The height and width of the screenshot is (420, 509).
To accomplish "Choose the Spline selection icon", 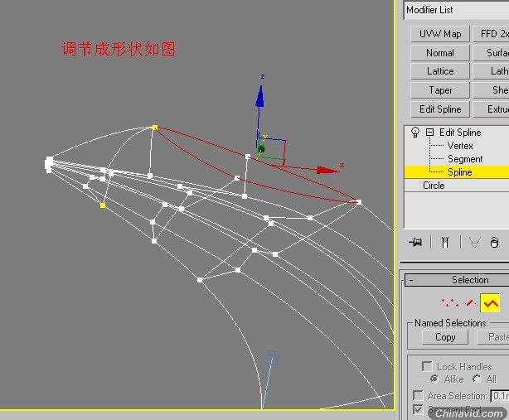I will [490, 303].
